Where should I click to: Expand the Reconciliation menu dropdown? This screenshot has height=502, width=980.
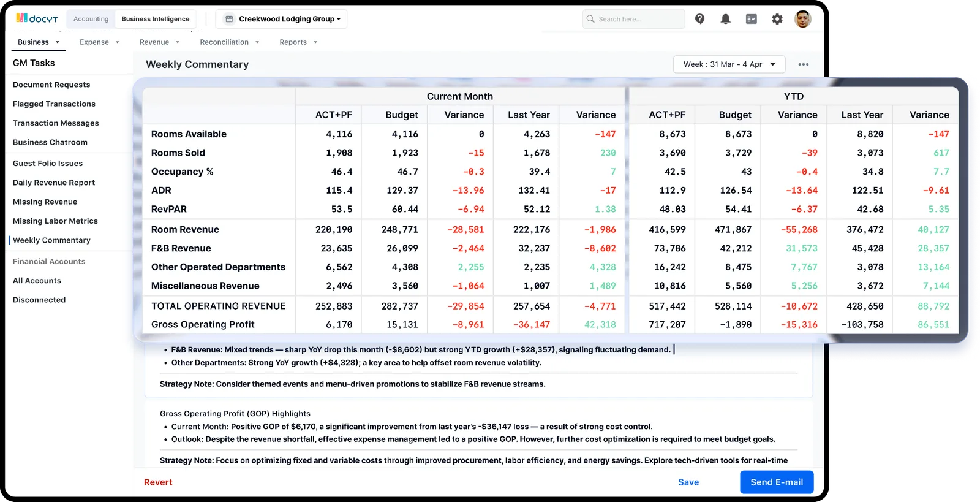click(230, 42)
